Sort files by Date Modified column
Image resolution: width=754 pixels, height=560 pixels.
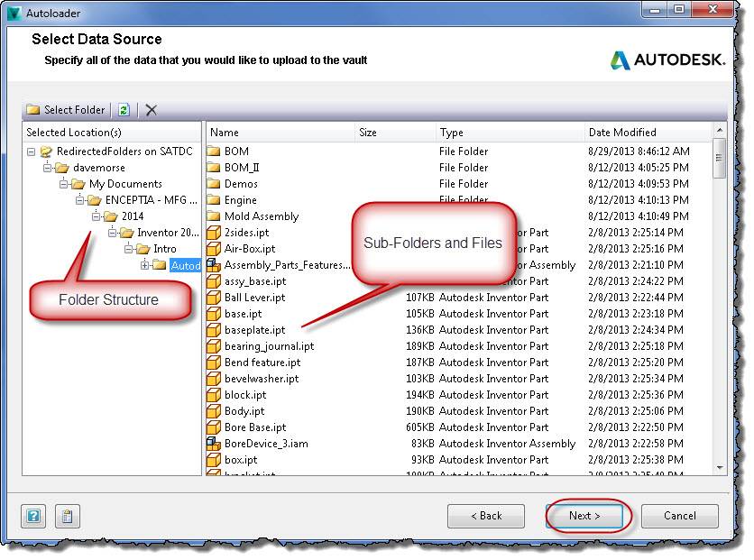click(x=647, y=133)
